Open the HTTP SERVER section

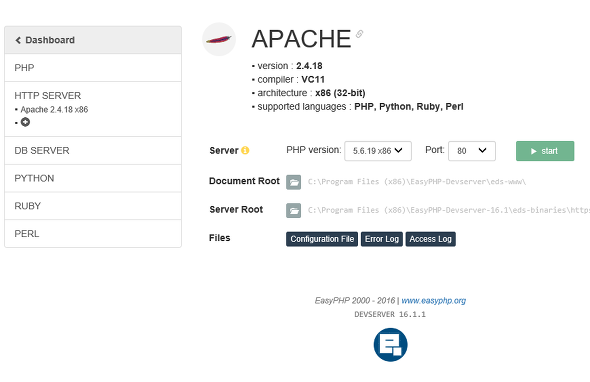[x=47, y=96]
